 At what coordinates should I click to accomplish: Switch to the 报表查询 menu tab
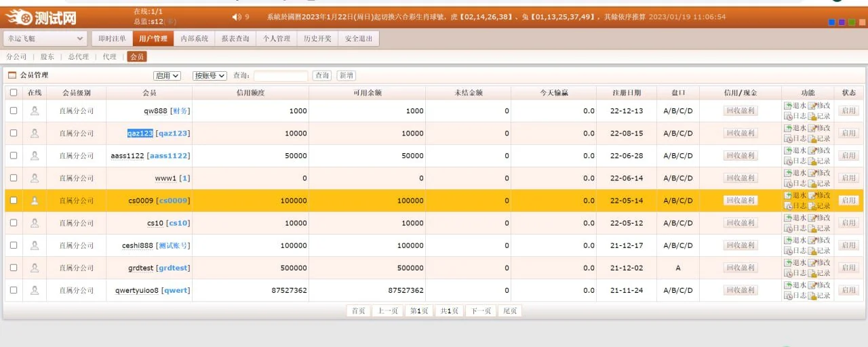coord(235,39)
